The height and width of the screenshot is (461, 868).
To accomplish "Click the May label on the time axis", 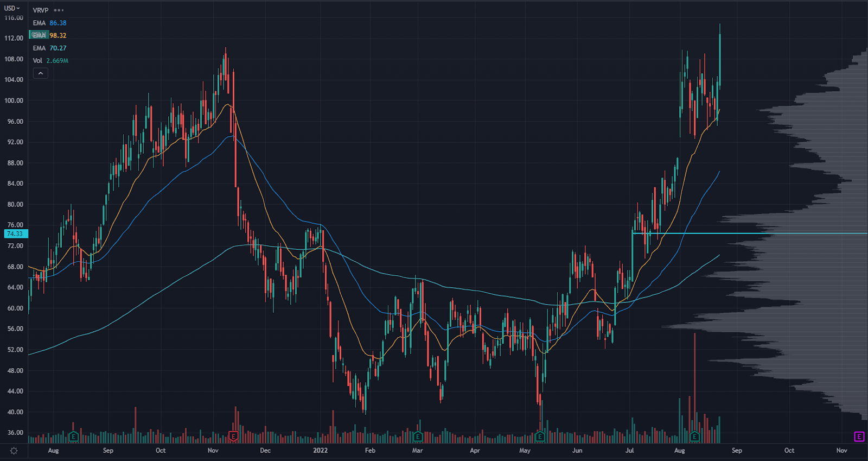I will click(525, 451).
